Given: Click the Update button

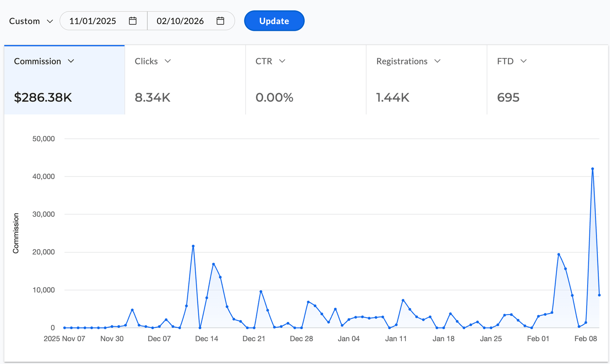Looking at the screenshot, I should [274, 21].
